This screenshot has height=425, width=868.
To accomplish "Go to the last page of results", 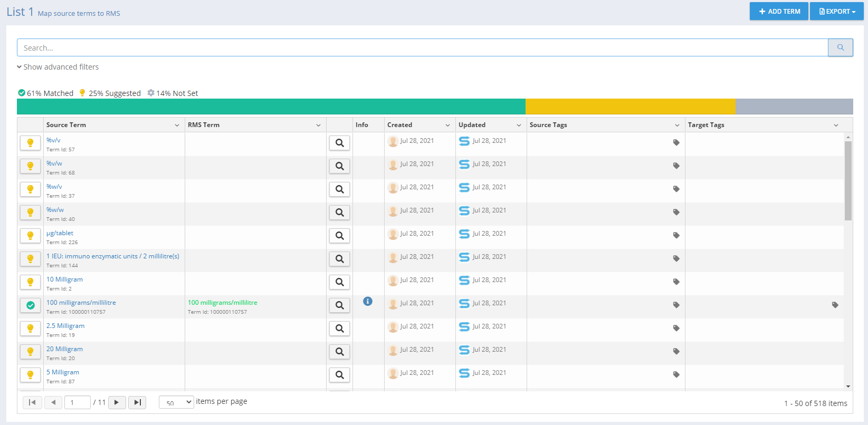I will pyautogui.click(x=137, y=402).
